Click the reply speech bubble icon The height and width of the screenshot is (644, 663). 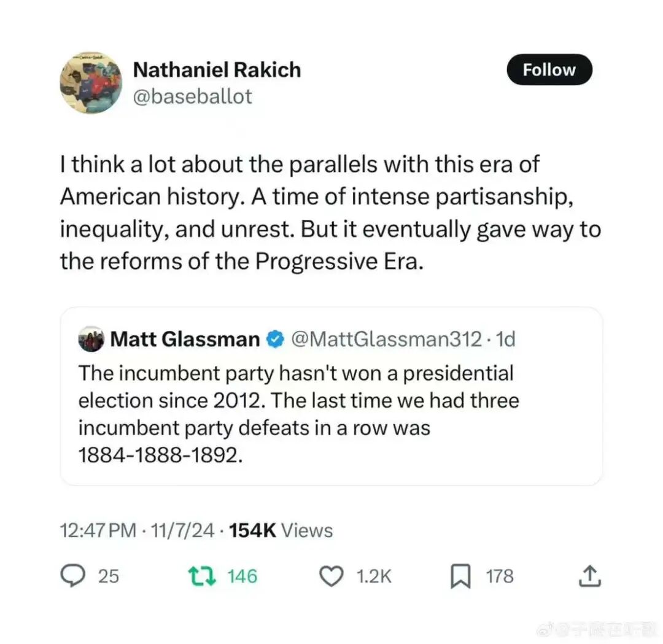(74, 575)
